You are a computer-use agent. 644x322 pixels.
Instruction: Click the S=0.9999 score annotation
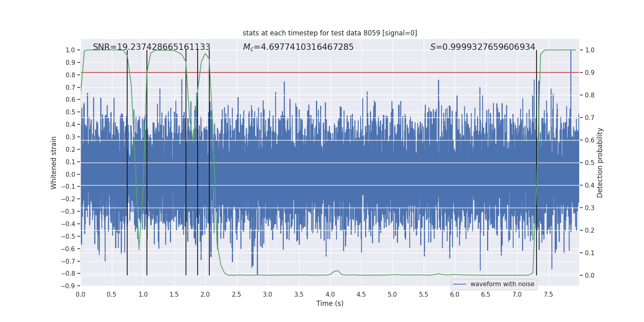pos(483,47)
